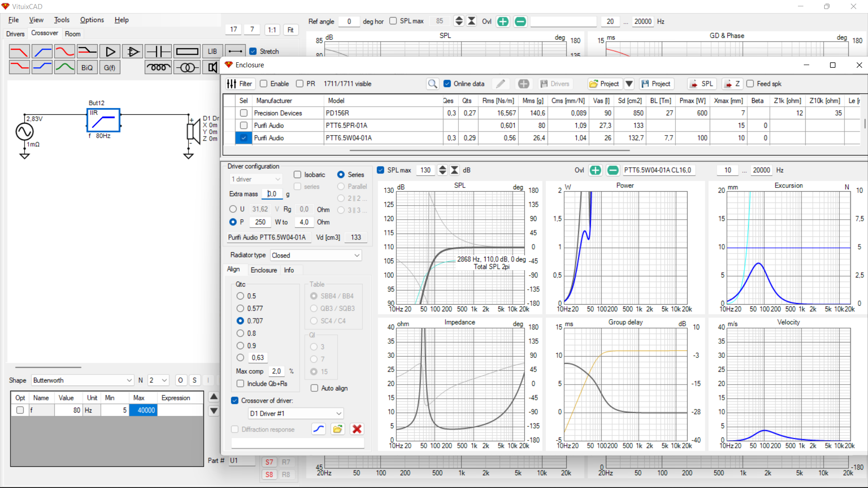Open diffraction response folder icon

[x=338, y=429]
